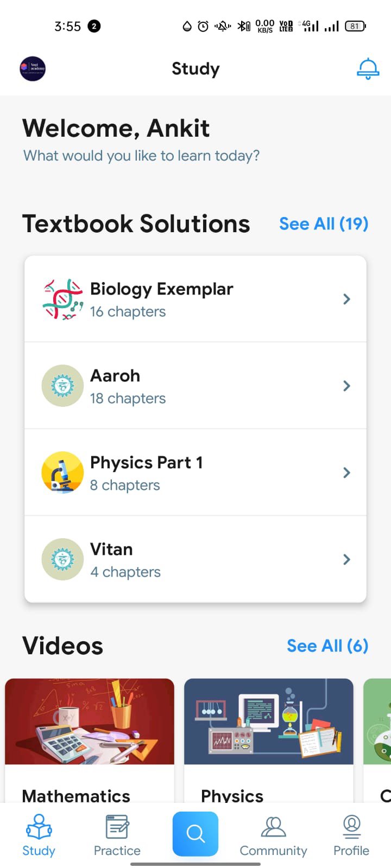The width and height of the screenshot is (391, 868).
Task: Switch to the Community tab
Action: tap(273, 835)
